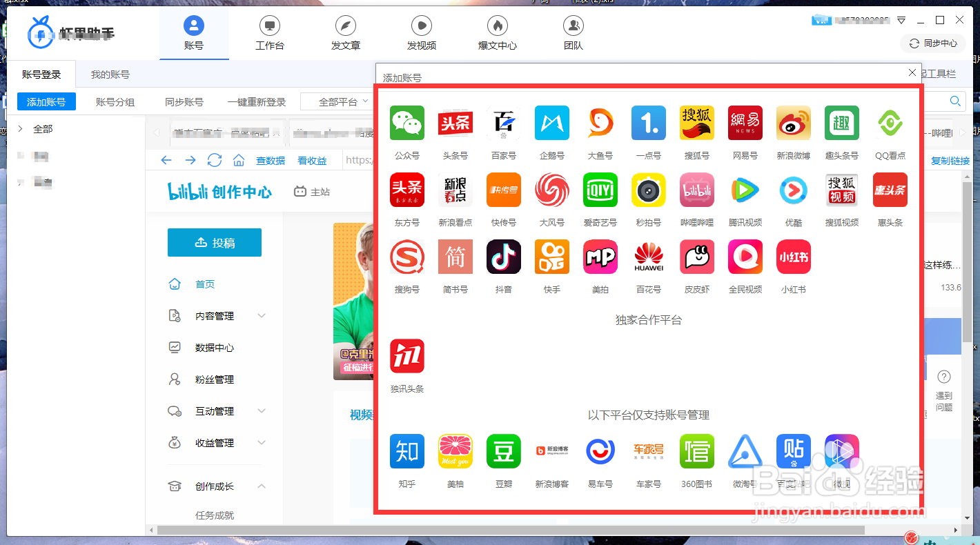Viewport: 980px width, 545px height.
Task: Select the 贴吧 platform icon
Action: [x=793, y=452]
